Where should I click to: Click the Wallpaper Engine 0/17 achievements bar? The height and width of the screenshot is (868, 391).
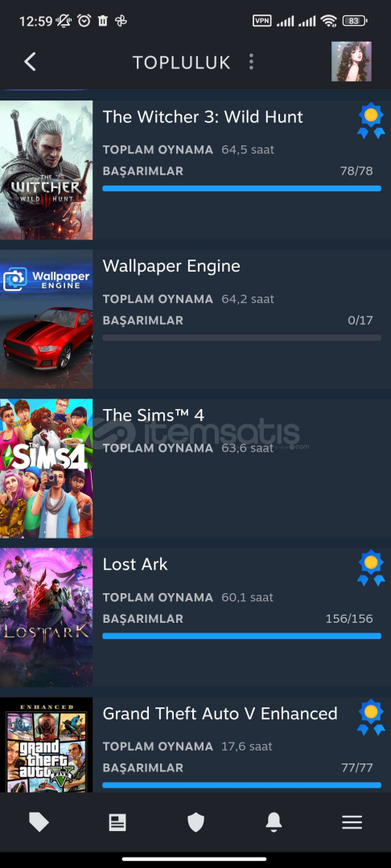click(241, 338)
